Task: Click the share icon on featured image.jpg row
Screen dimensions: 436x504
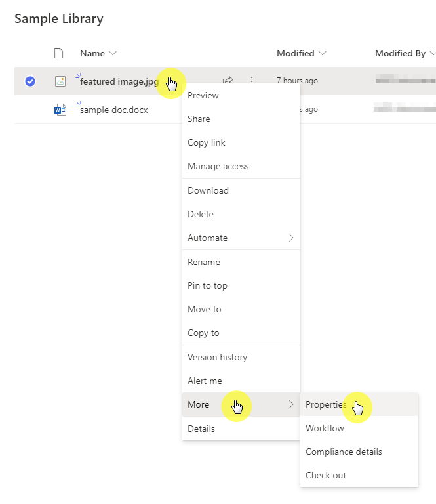Action: tap(228, 80)
